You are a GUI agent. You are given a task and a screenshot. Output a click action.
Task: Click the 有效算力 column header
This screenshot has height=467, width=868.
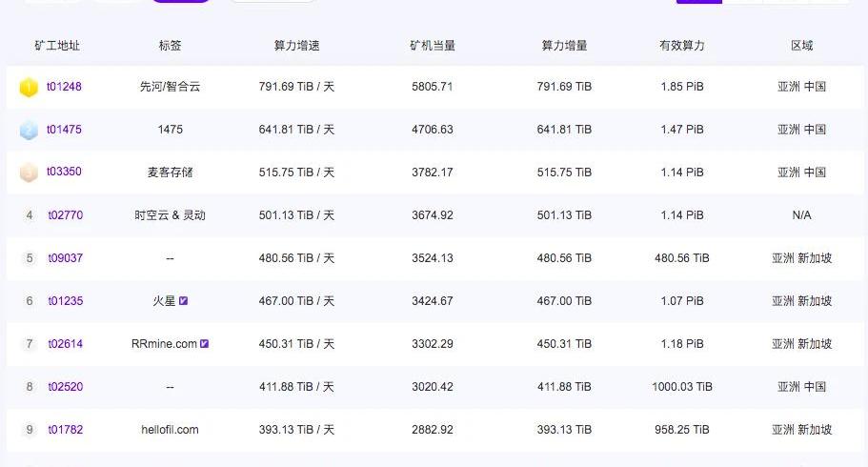[681, 46]
